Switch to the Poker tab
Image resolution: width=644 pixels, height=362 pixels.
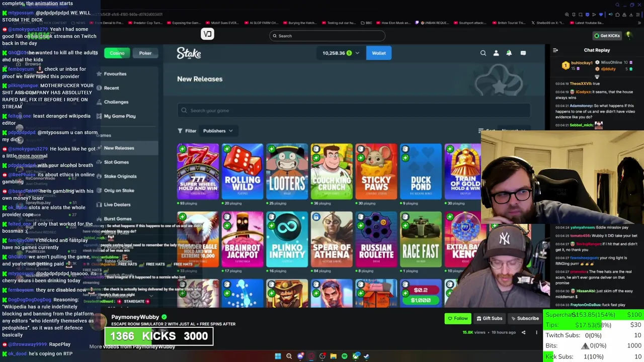coord(145,53)
